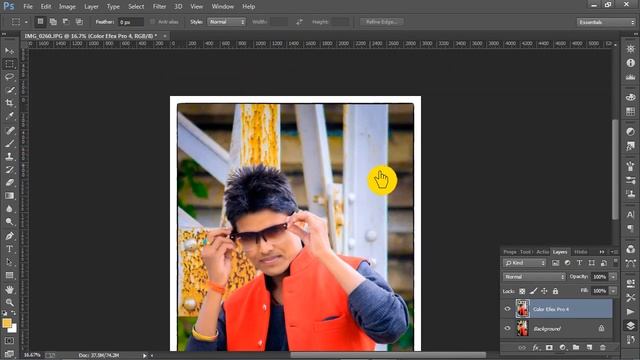This screenshot has width=640, height=360.
Task: Add a layer mask
Action: click(549, 348)
